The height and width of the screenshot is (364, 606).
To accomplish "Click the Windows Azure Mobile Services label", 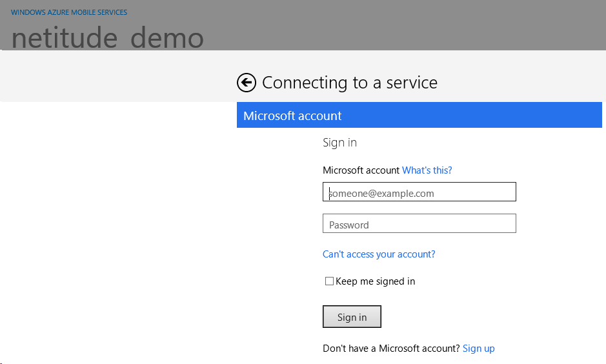I will coord(69,12).
